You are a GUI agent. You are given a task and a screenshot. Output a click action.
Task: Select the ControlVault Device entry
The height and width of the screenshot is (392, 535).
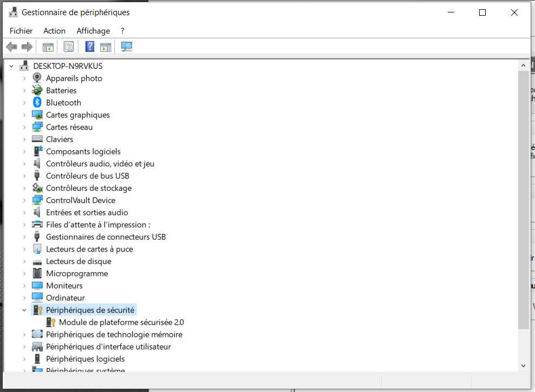click(80, 200)
